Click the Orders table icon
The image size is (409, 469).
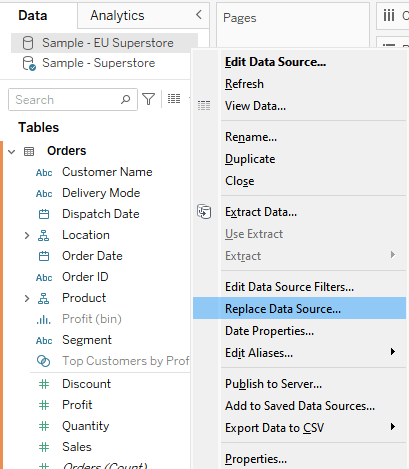(x=29, y=152)
